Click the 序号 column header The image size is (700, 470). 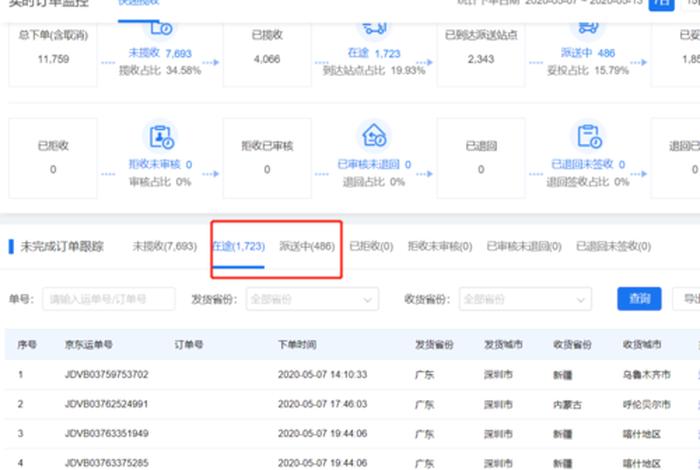pyautogui.click(x=27, y=345)
